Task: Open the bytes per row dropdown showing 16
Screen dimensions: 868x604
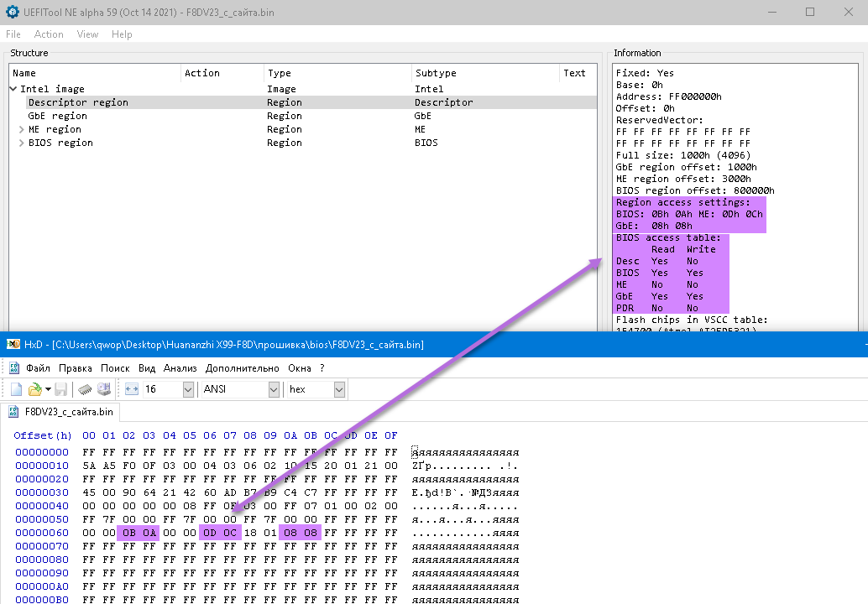Action: click(x=188, y=389)
